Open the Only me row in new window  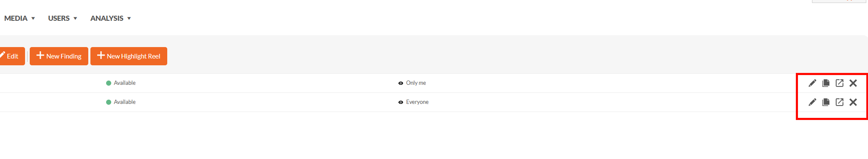tap(839, 83)
